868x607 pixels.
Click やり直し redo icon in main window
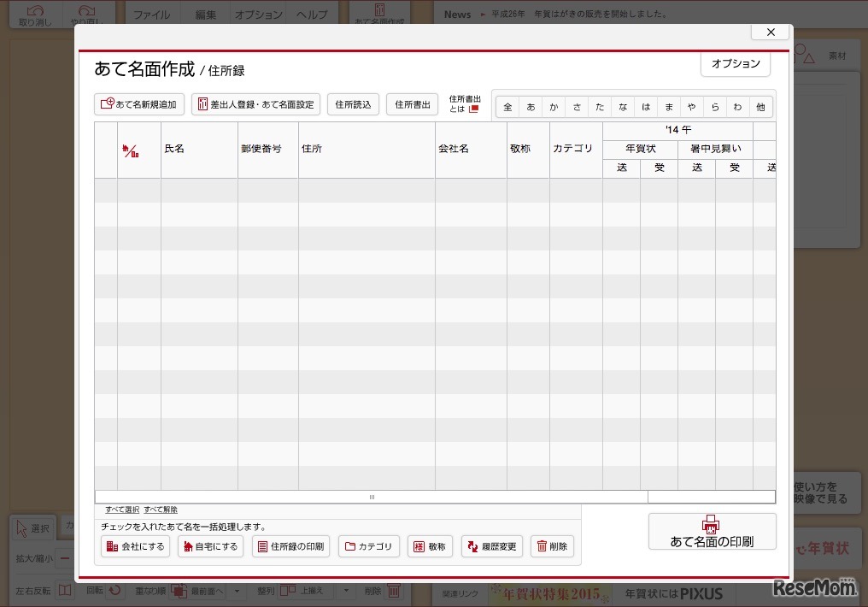tap(87, 15)
